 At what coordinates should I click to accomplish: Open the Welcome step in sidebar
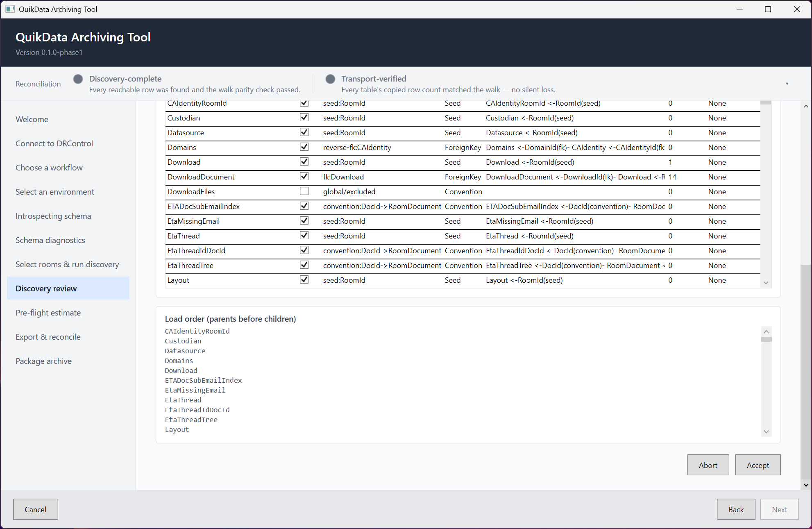point(68,119)
